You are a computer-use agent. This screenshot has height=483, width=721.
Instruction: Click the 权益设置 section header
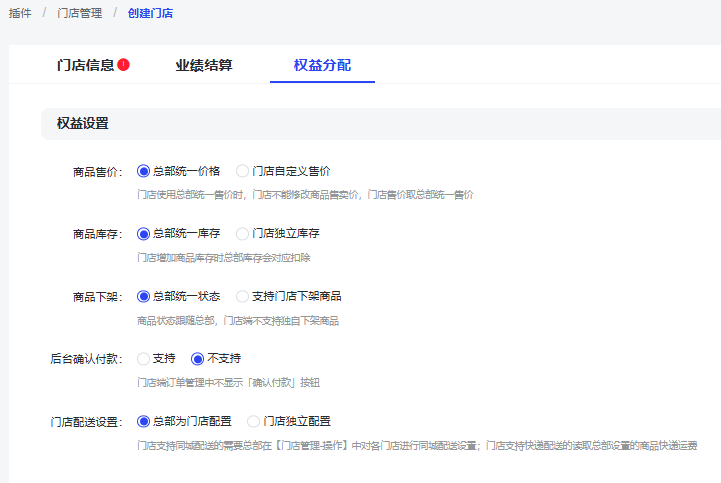point(83,124)
